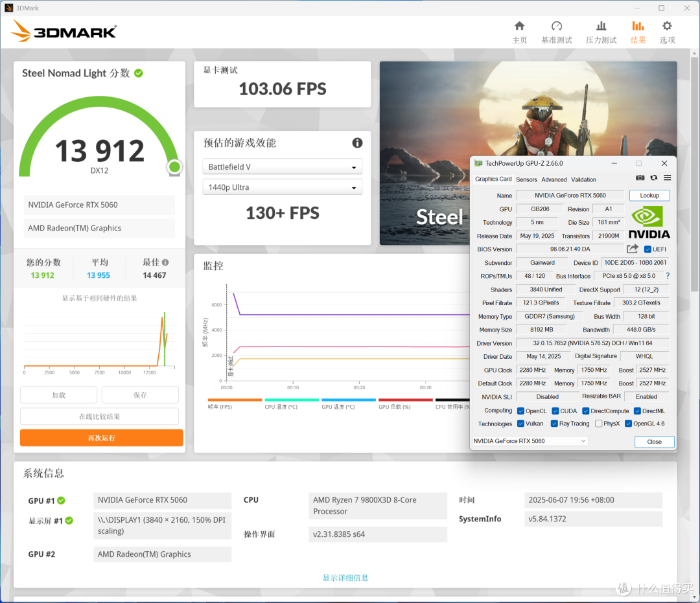Viewport: 700px width, 603px height.
Task: Toggle the OpenCL checkbox
Action: (x=520, y=411)
